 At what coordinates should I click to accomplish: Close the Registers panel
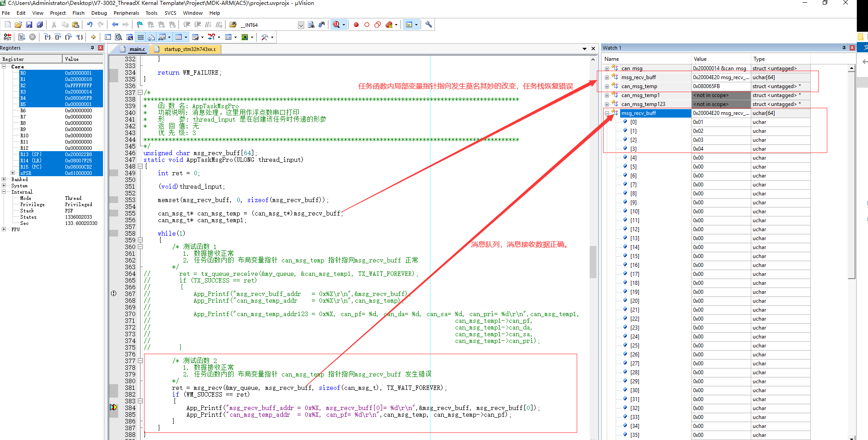[x=100, y=48]
